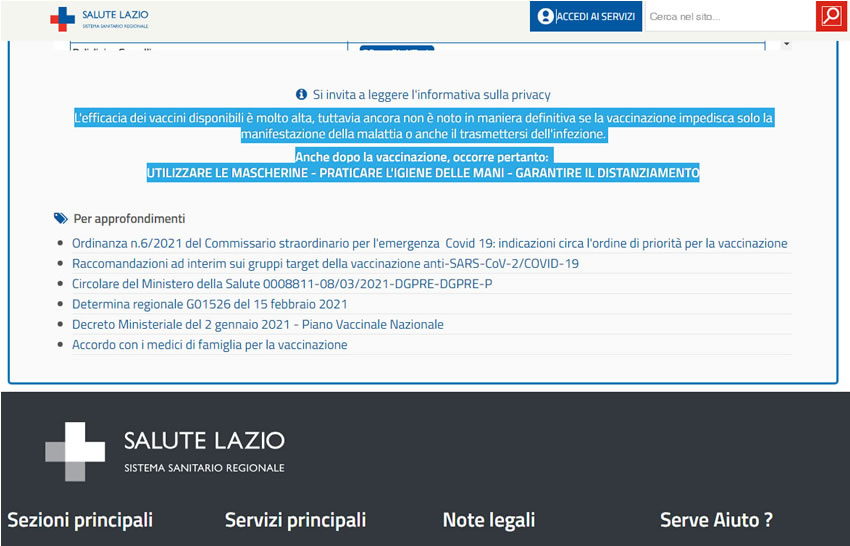Click the Servizi principali footer heading

pyautogui.click(x=295, y=520)
